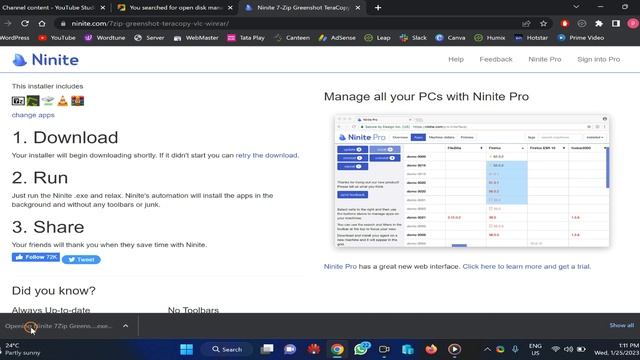
Task: Open the Wordtune bookmark
Action: [104, 38]
